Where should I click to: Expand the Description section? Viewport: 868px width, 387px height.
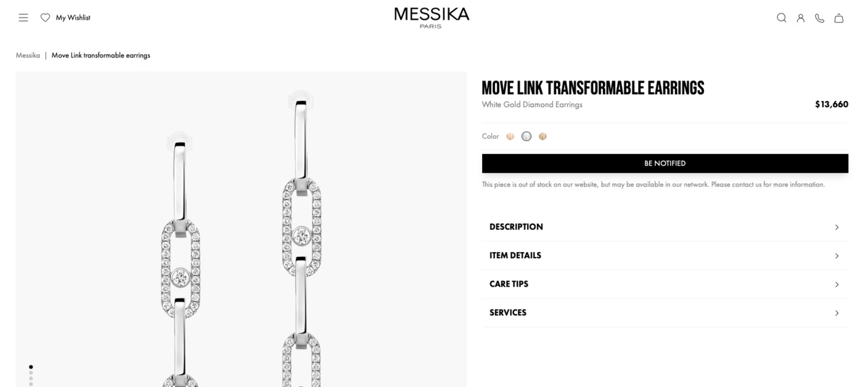[665, 227]
